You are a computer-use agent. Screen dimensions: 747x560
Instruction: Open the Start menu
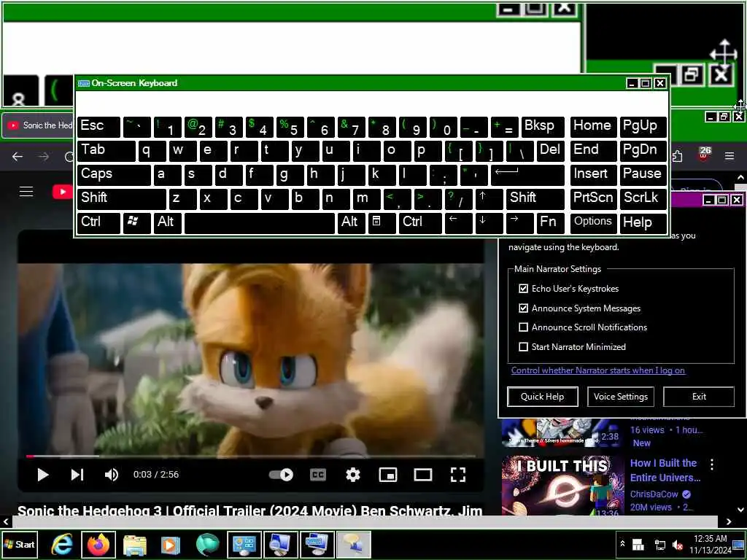click(x=20, y=544)
